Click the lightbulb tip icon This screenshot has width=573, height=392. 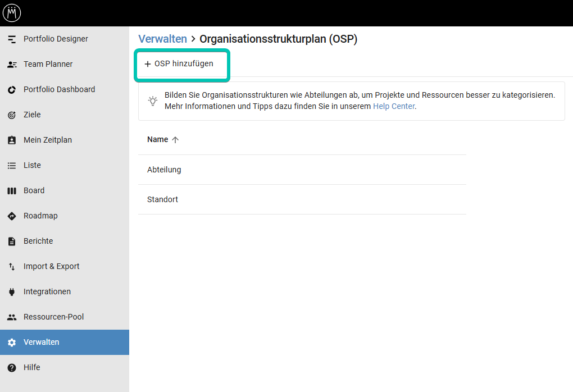coord(153,101)
